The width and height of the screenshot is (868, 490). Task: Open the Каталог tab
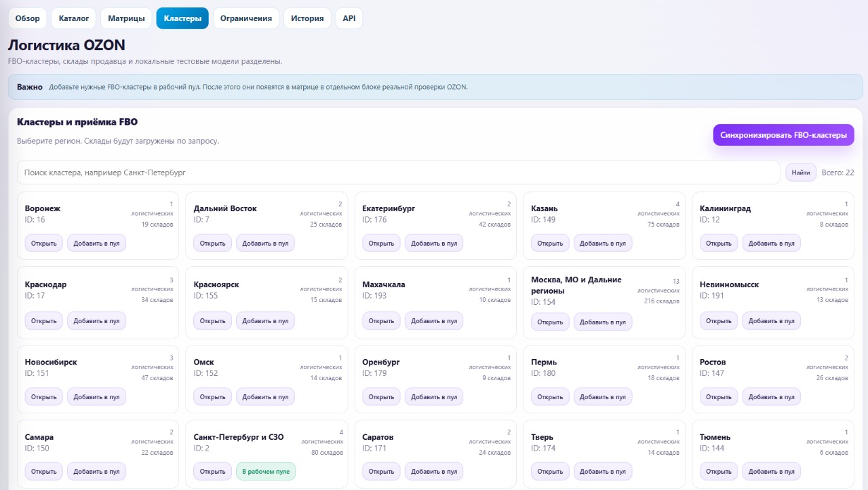tap(74, 18)
